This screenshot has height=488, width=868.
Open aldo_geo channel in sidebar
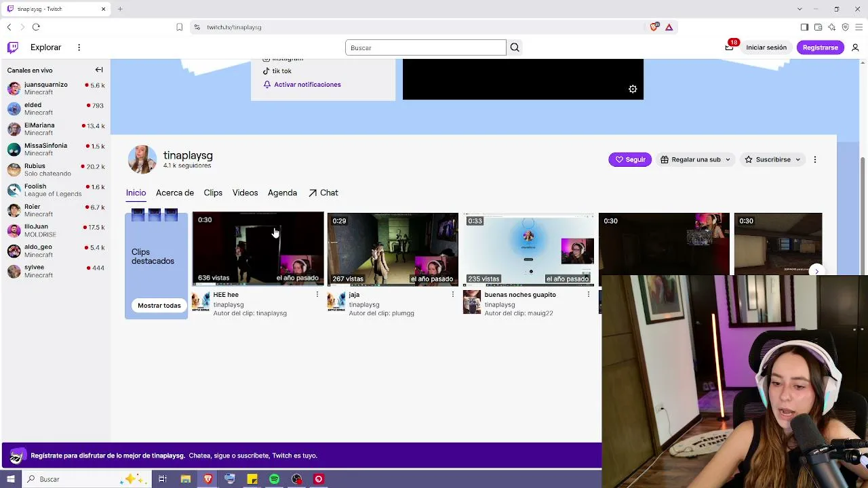coord(56,251)
